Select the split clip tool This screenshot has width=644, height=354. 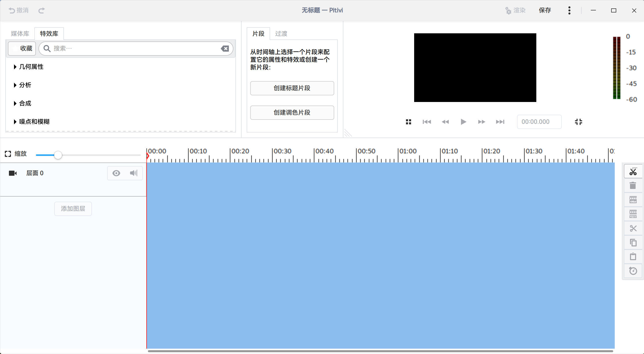pos(633,171)
